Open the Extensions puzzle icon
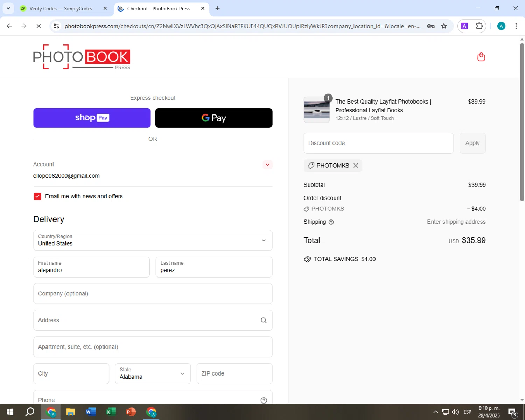This screenshot has height=420, width=525. (479, 26)
